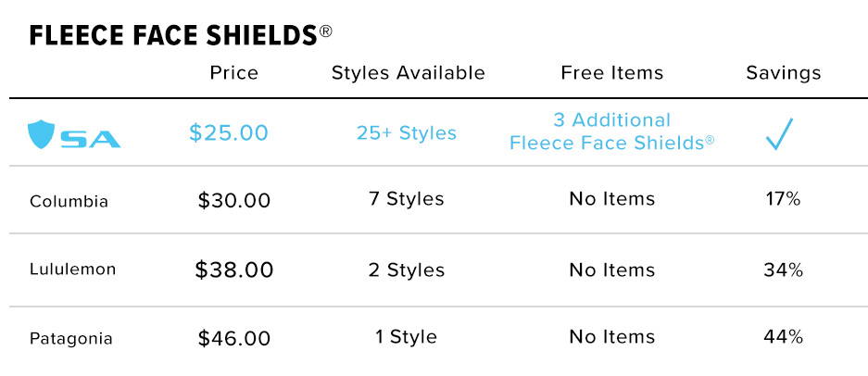Click the Columbia $30.00 price
The image size is (868, 376).
[234, 200]
